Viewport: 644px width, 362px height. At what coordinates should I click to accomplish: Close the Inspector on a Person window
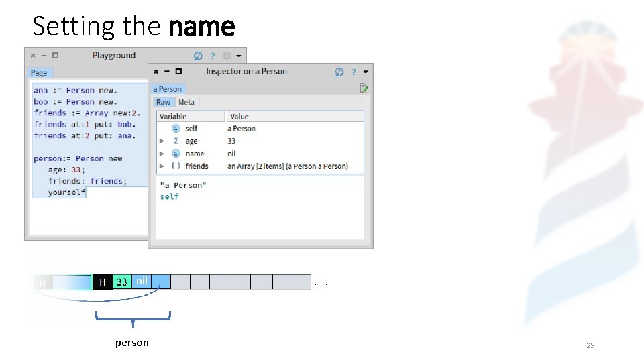tap(156, 72)
